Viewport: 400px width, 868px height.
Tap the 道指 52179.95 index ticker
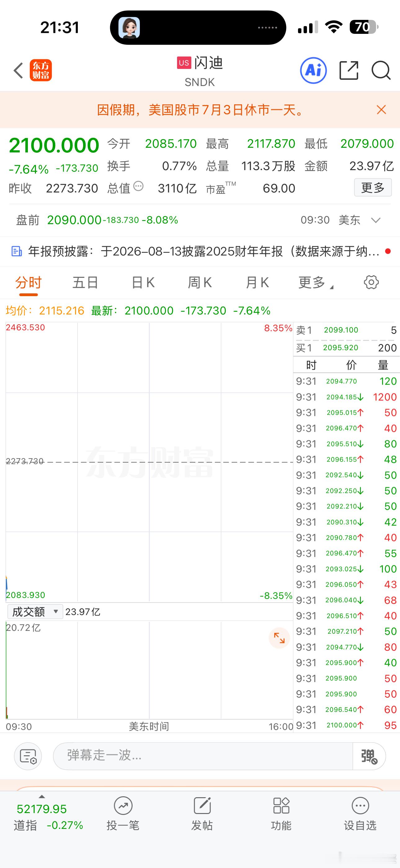tap(48, 817)
